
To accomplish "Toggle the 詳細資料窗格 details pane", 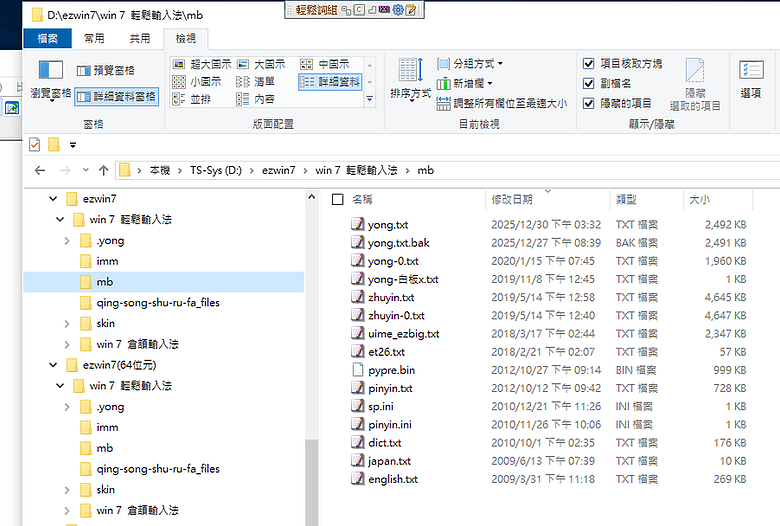I will (117, 97).
